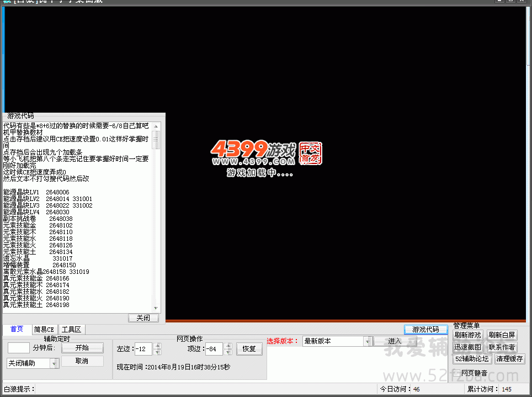Click the 关闭 button in code panel
The height and width of the screenshot is (397, 532).
pos(143,318)
